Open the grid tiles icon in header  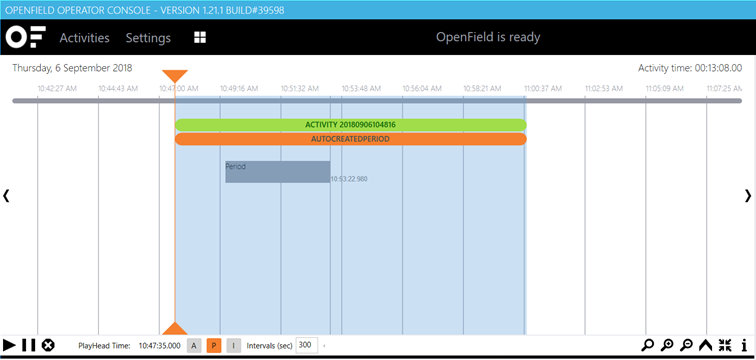200,38
